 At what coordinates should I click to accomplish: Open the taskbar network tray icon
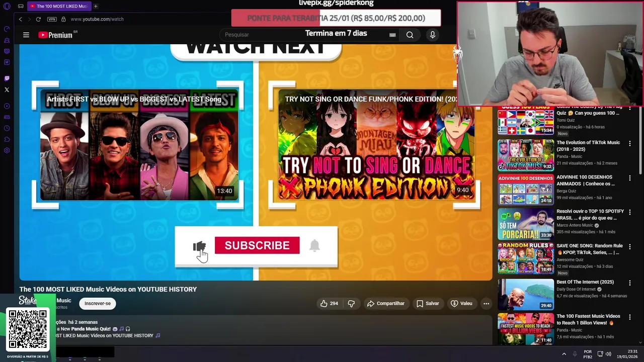click(x=600, y=354)
